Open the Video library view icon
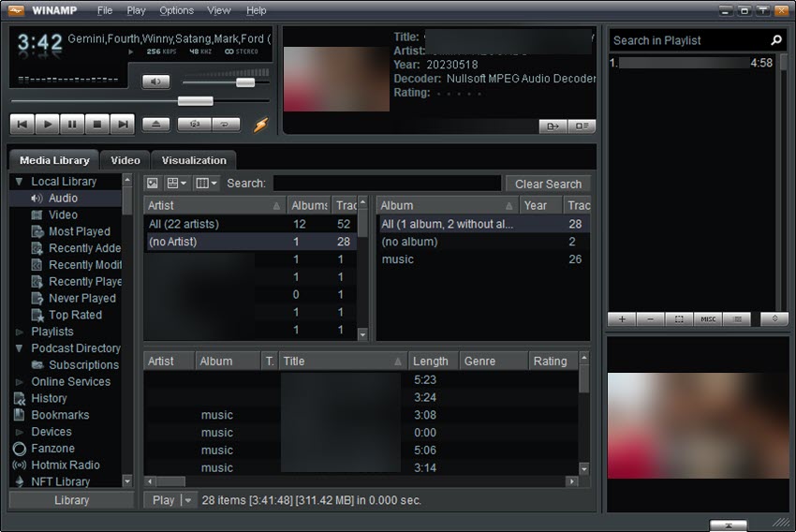The image size is (796, 532). [37, 214]
